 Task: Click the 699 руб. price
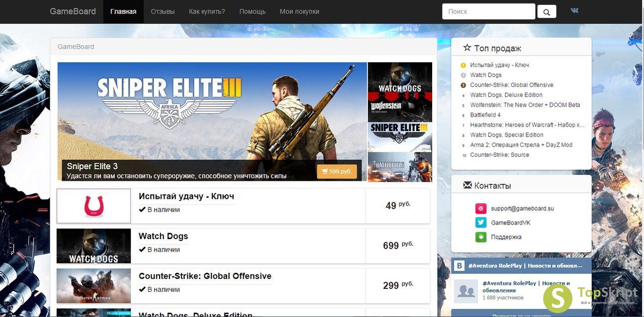tap(398, 246)
